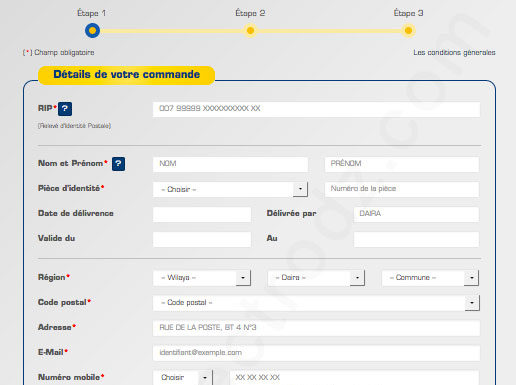Click the Délivrée par label
The height and width of the screenshot is (385, 516).
coord(291,213)
